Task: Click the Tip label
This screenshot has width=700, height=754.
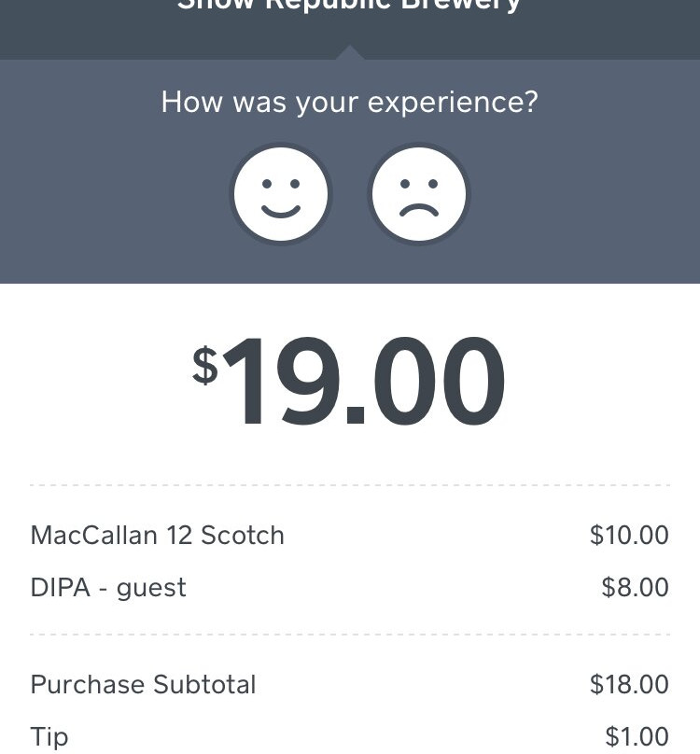Action: pyautogui.click(x=49, y=737)
